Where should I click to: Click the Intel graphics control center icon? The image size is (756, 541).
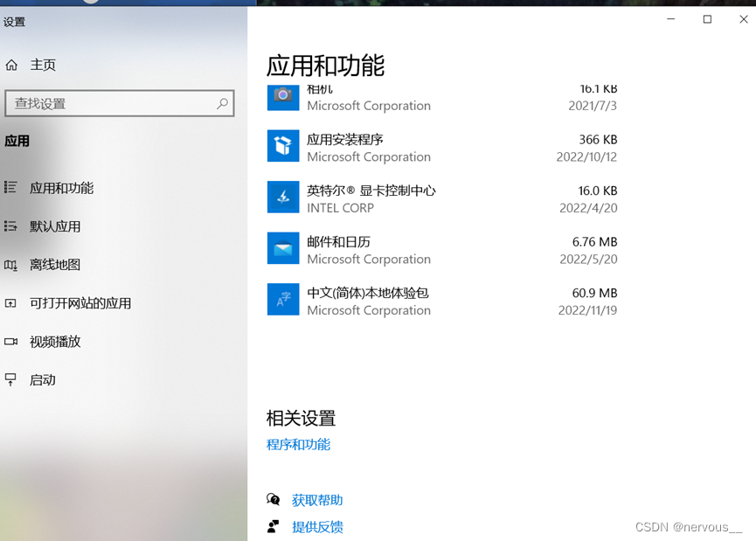[283, 197]
